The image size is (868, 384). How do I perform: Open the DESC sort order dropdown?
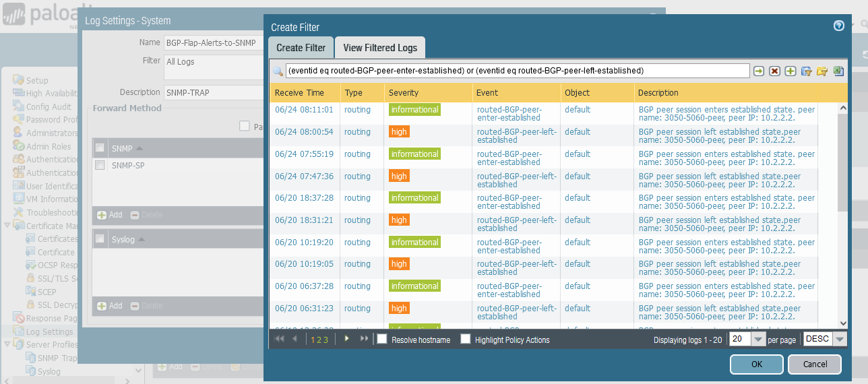point(840,340)
